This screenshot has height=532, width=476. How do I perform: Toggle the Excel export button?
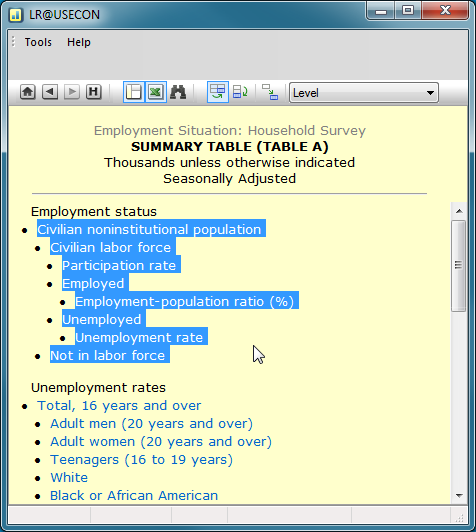coord(156,92)
